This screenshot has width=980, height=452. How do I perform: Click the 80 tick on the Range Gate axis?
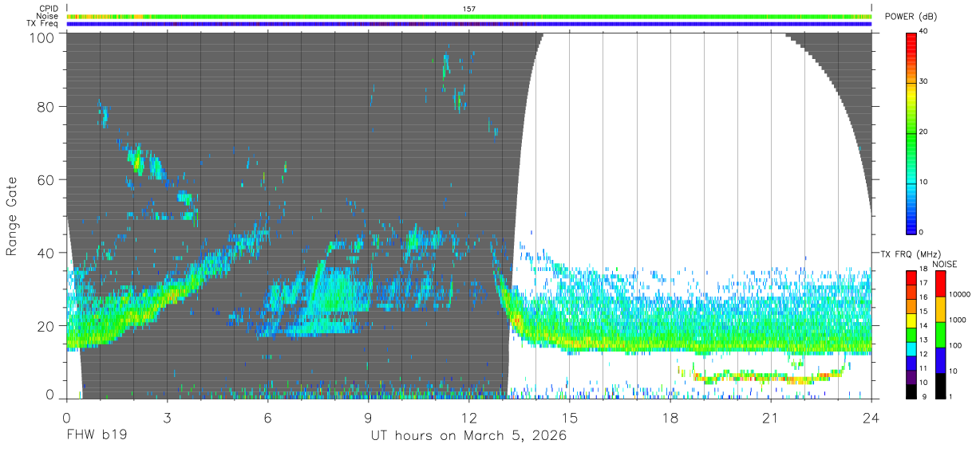[45, 107]
